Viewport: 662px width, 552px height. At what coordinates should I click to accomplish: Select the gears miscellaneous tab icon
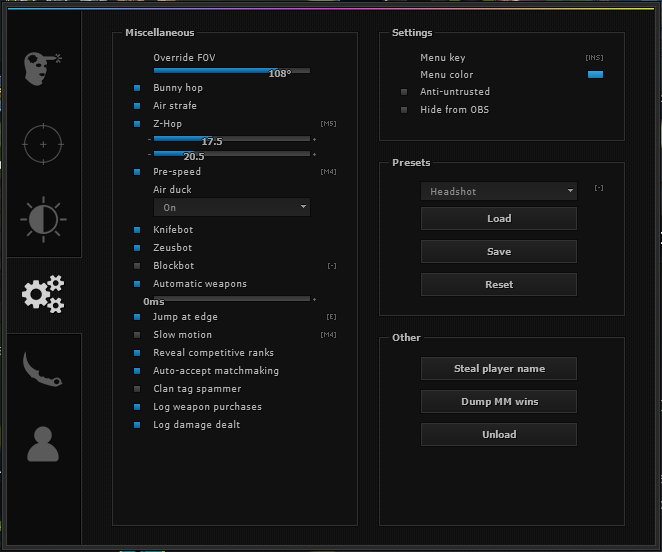pyautogui.click(x=42, y=293)
